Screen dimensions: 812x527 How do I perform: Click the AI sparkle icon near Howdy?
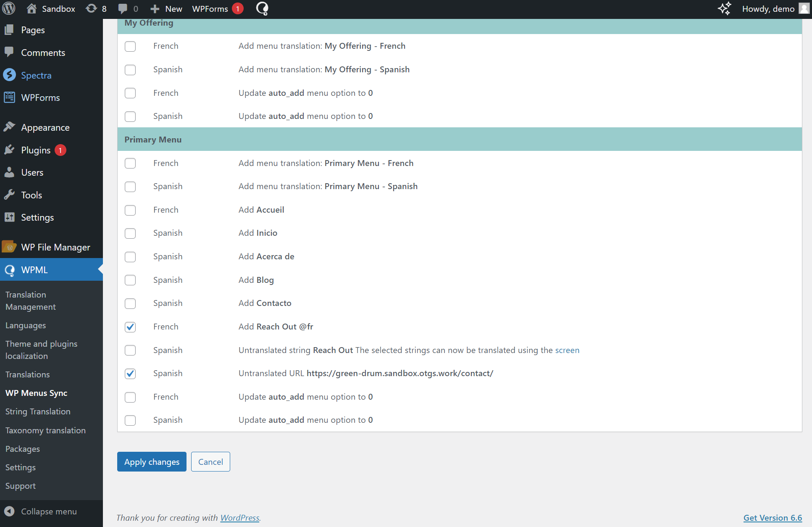[724, 9]
